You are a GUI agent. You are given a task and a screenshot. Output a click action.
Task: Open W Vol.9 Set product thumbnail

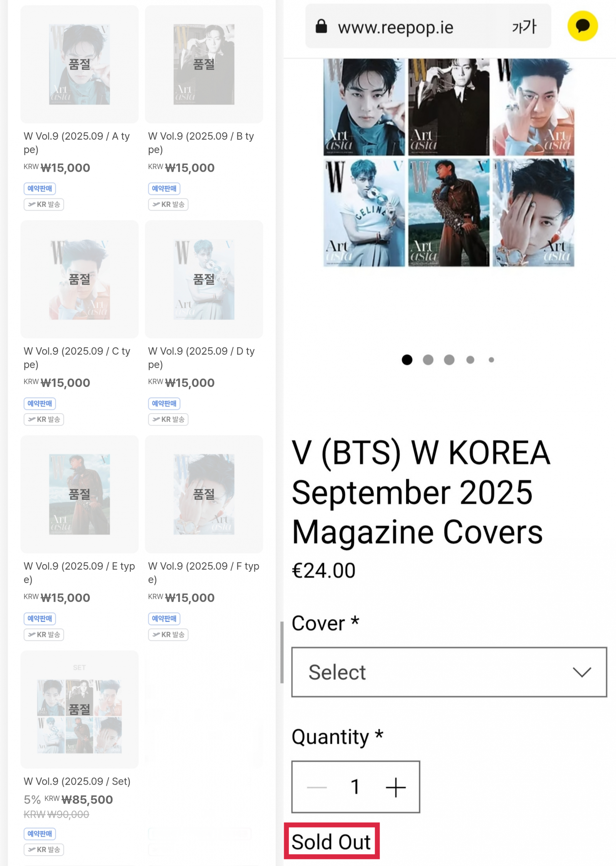(79, 709)
